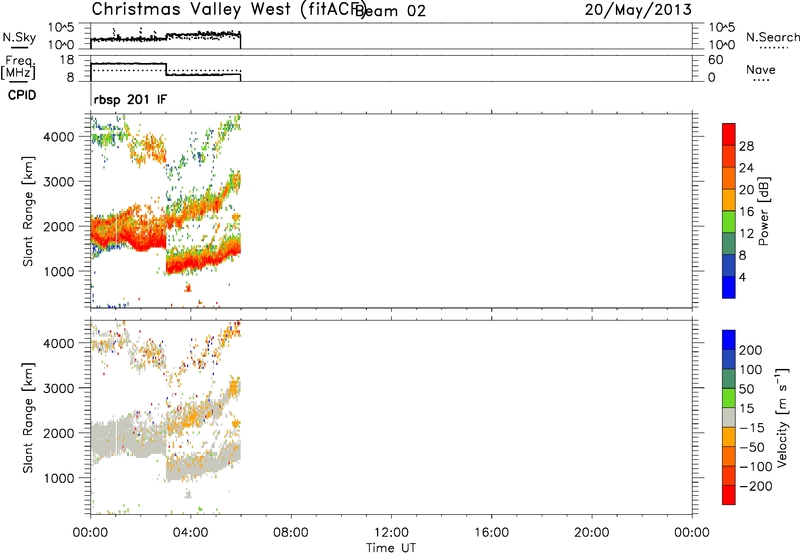
Task: Pick the green 15–50 Velocity colorbar segment
Action: tap(729, 398)
